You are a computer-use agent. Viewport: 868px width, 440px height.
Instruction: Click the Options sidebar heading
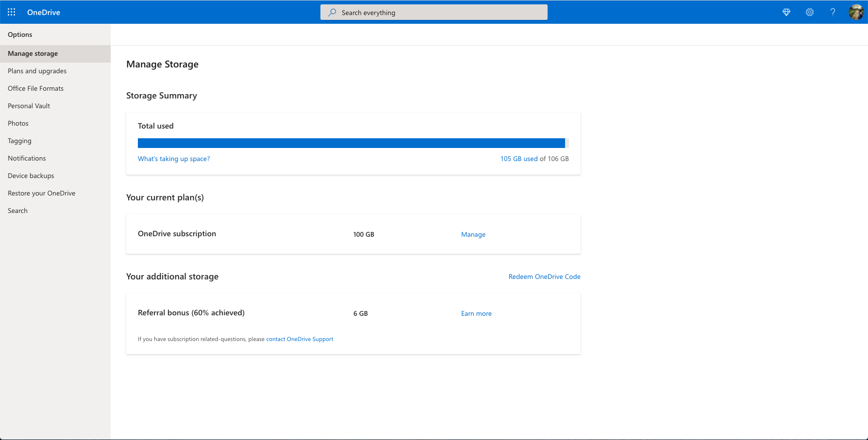point(20,34)
